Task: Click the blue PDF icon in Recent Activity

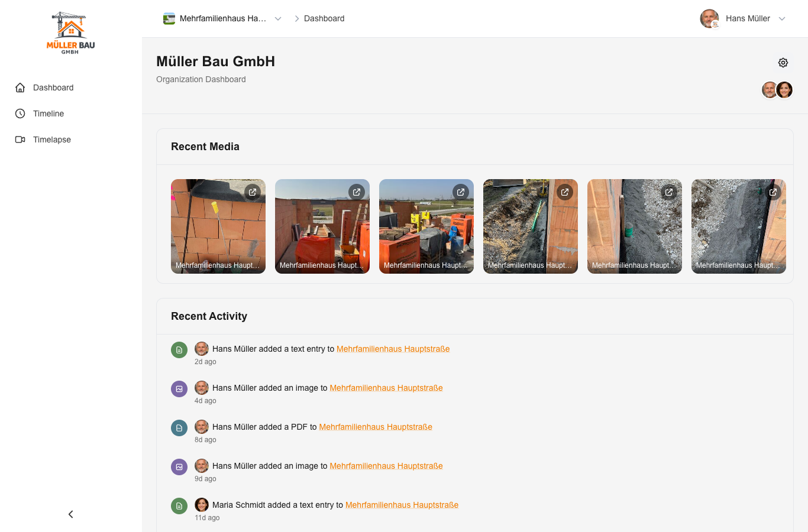Action: (x=179, y=427)
